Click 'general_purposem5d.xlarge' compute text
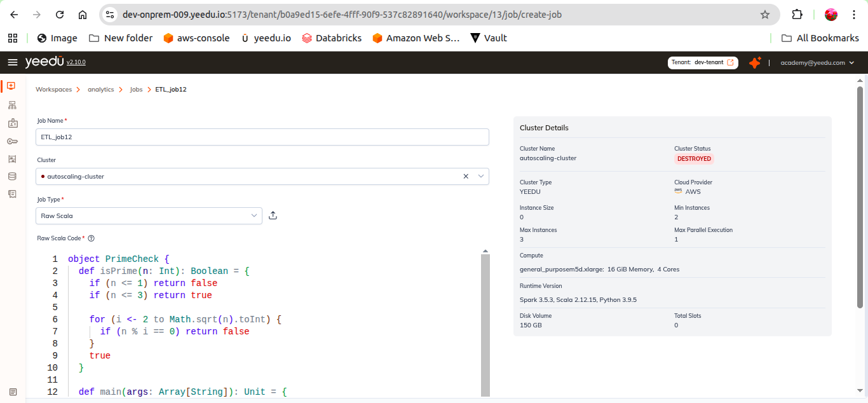 point(562,270)
